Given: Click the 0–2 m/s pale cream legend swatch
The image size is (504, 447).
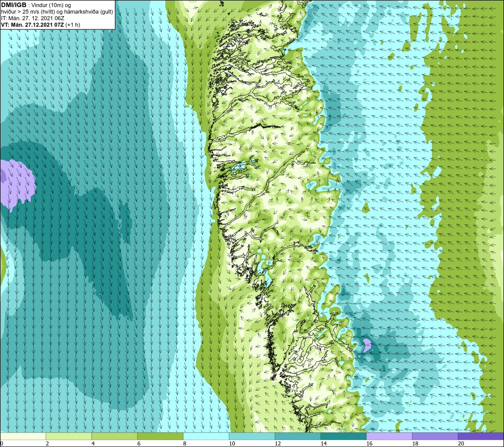Looking at the screenshot, I should (x=23, y=436).
